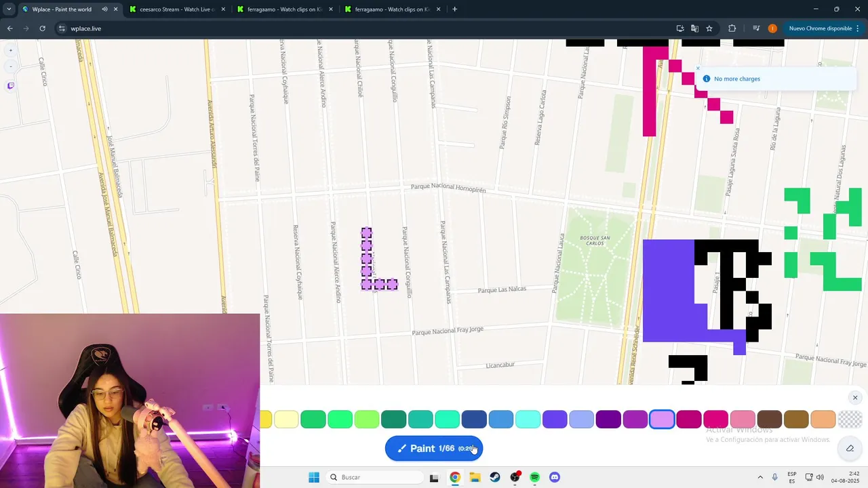This screenshot has width=868, height=488.
Task: Open the clock and date 2:42
Action: click(846, 477)
